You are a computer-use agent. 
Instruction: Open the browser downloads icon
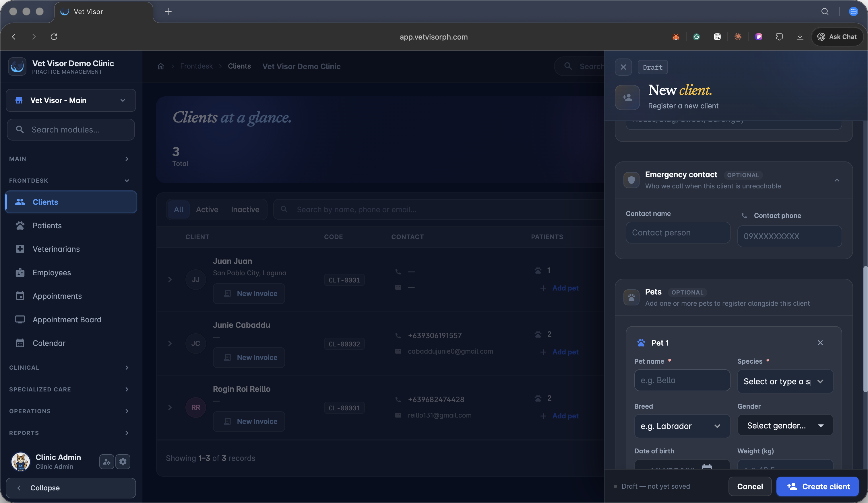pos(800,37)
